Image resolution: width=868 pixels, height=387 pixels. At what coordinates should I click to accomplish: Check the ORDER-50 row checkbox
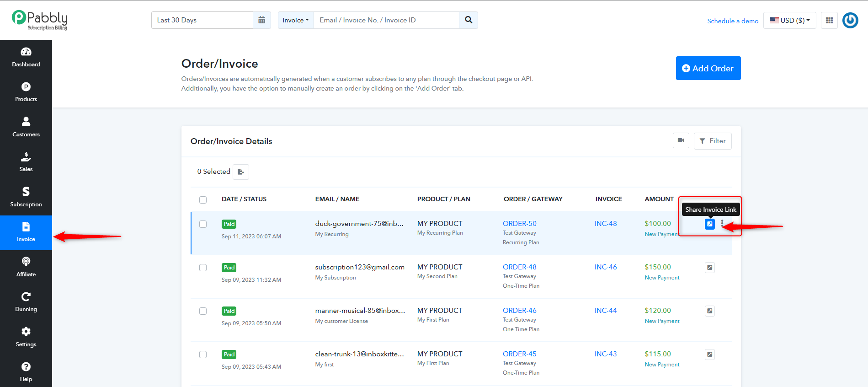coord(203,224)
